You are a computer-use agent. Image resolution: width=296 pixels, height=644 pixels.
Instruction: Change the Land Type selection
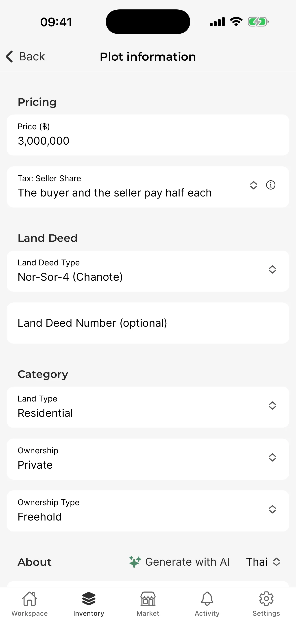click(x=272, y=406)
